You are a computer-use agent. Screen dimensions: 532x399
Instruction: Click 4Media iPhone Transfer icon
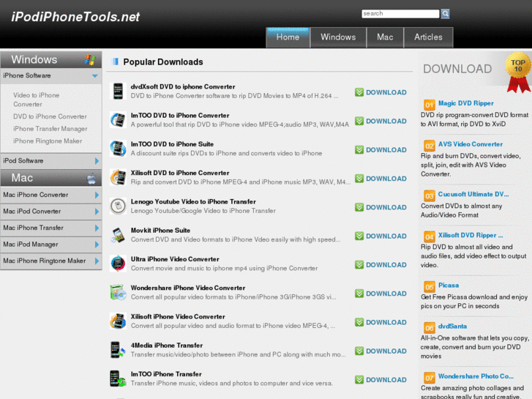(118, 350)
